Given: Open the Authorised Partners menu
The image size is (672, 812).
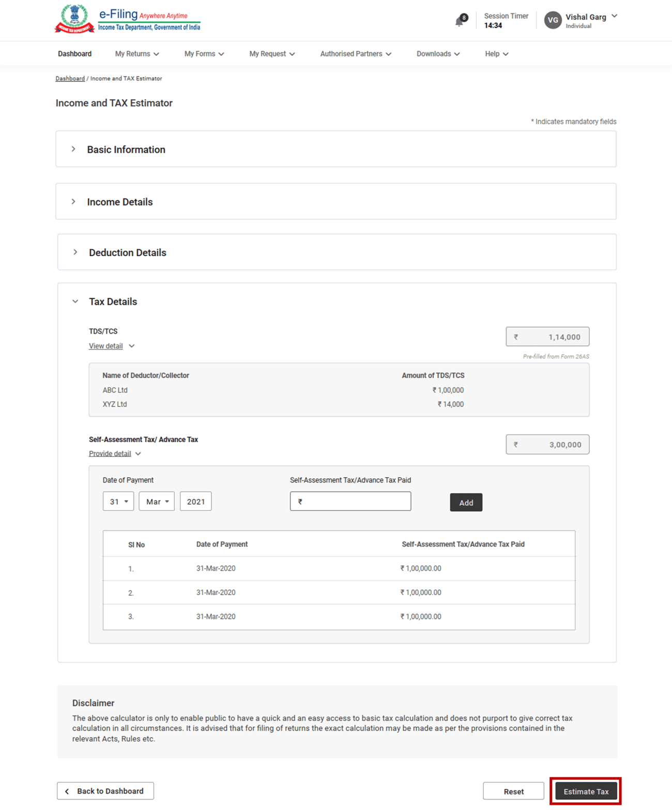Looking at the screenshot, I should tap(355, 54).
